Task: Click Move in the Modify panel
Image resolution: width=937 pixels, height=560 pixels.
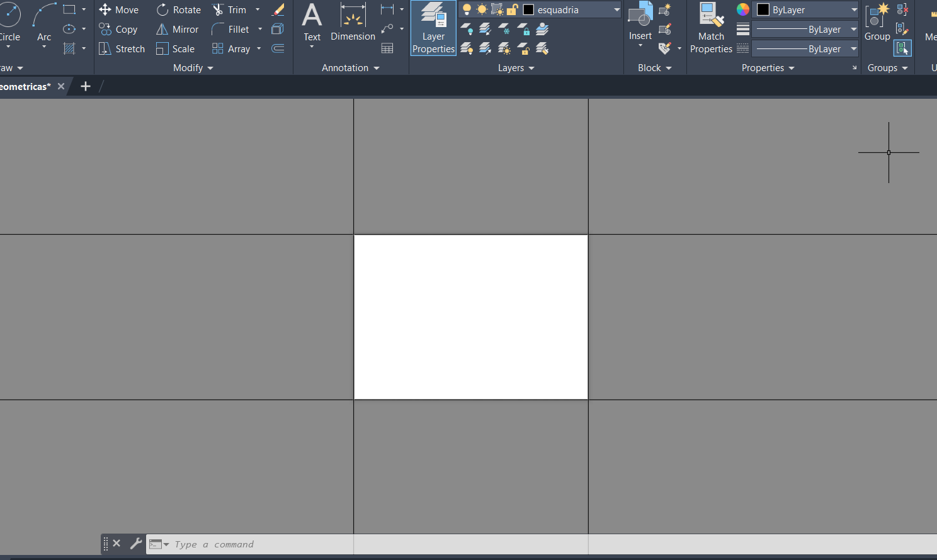Action: (x=119, y=9)
